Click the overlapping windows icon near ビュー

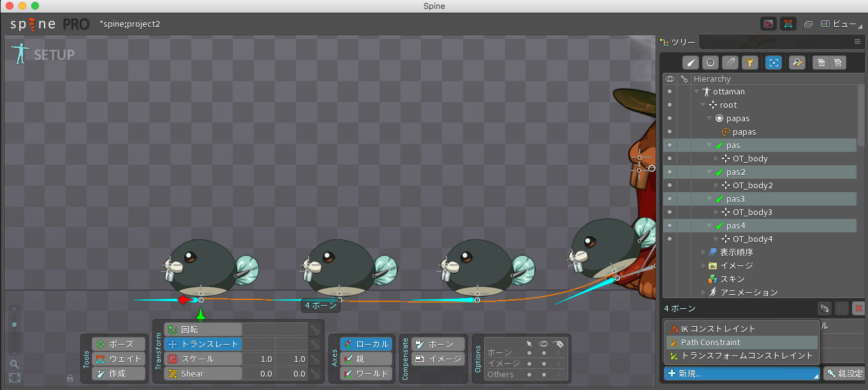click(x=808, y=24)
